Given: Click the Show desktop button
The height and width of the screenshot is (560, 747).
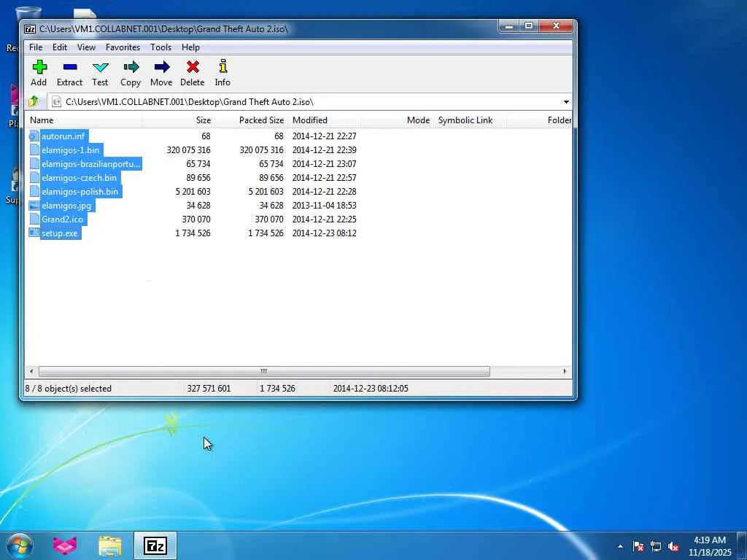Looking at the screenshot, I should point(742,545).
